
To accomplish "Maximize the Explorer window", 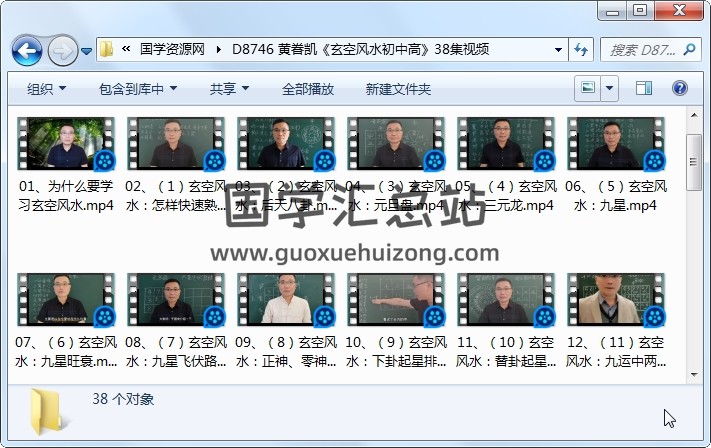I will (x=640, y=10).
